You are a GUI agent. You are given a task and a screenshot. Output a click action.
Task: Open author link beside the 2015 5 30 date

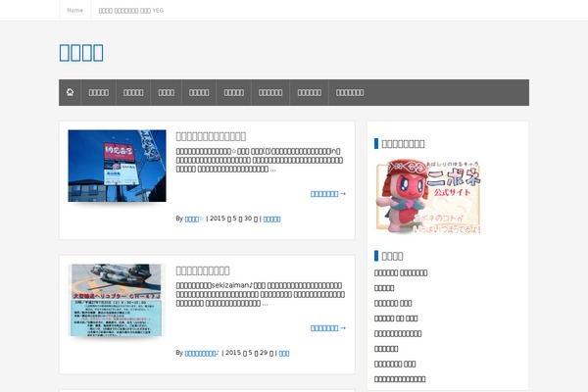tap(194, 219)
